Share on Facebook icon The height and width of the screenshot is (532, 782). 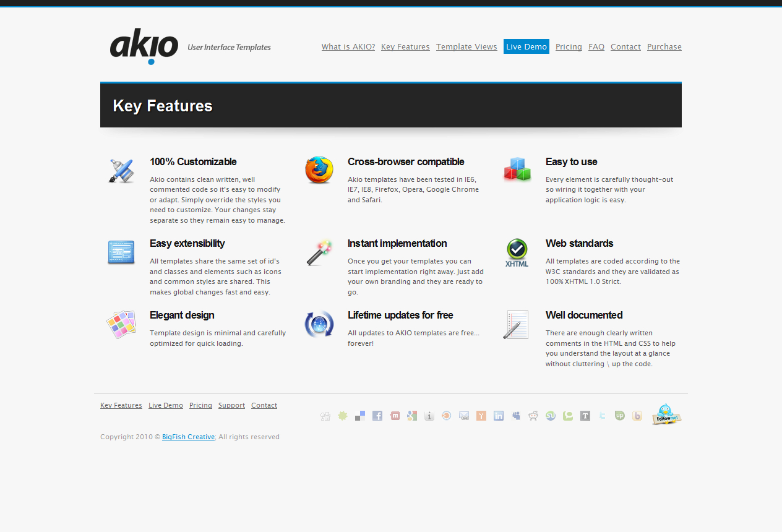377,416
